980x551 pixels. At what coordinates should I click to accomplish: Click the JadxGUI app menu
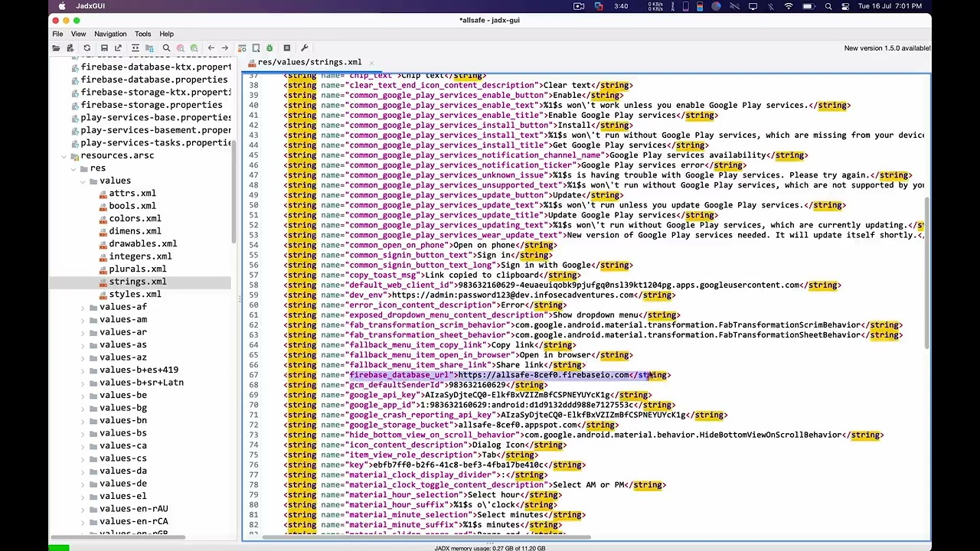tap(90, 6)
